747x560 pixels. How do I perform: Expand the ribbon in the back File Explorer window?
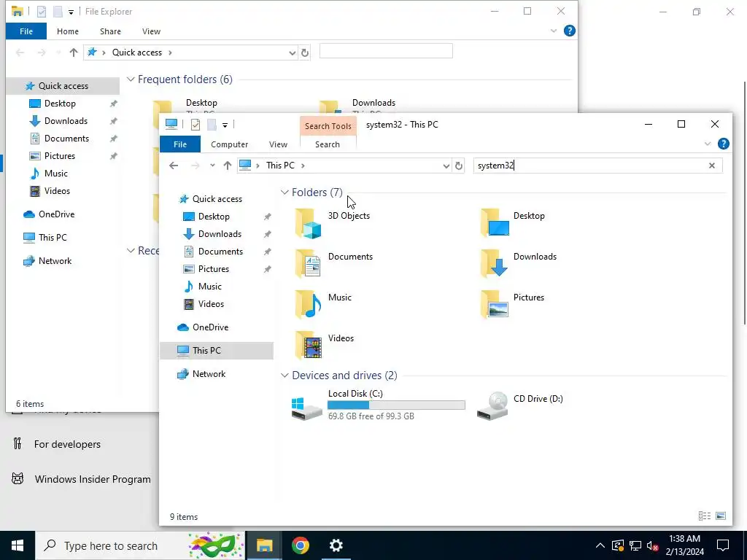click(x=554, y=31)
